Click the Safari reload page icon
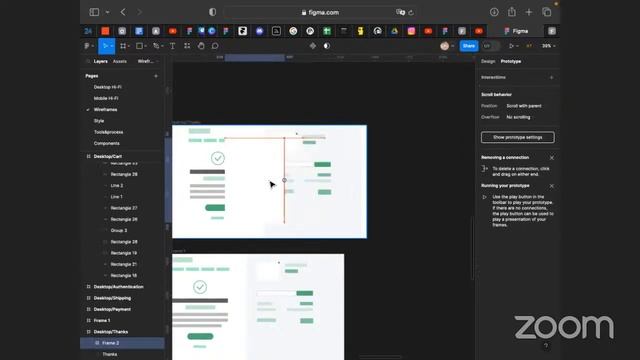 click(411, 13)
